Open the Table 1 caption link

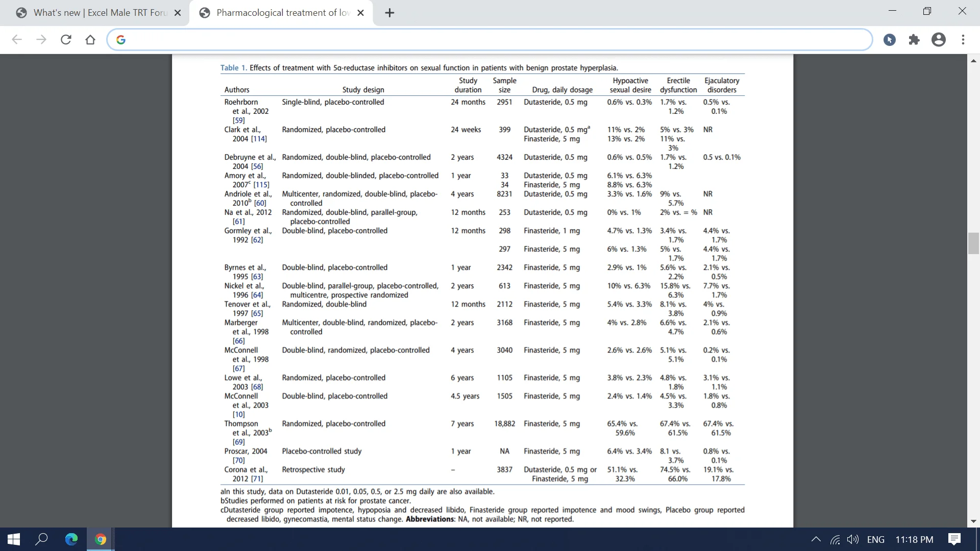pyautogui.click(x=234, y=68)
